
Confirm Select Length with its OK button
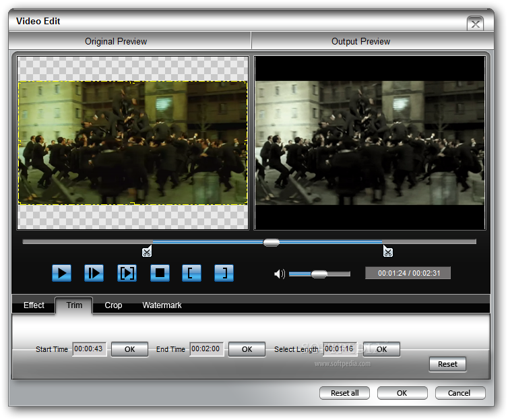381,349
